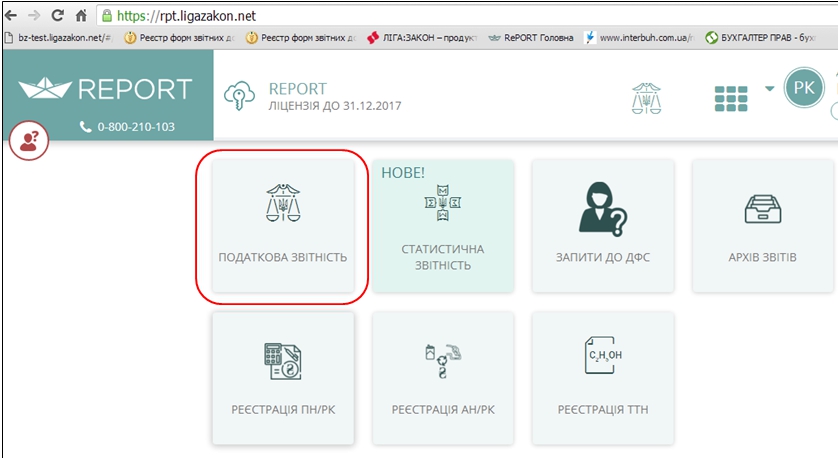Open the bz-test.ligazakon.net bookmark
838x458 pixels.
coord(59,38)
